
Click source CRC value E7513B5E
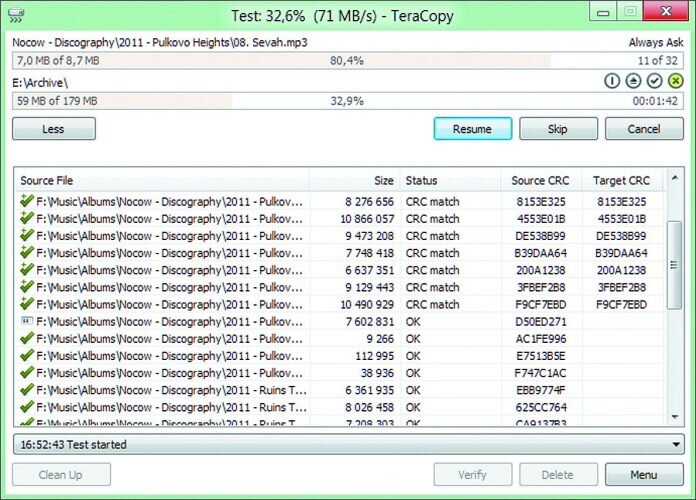coord(541,356)
